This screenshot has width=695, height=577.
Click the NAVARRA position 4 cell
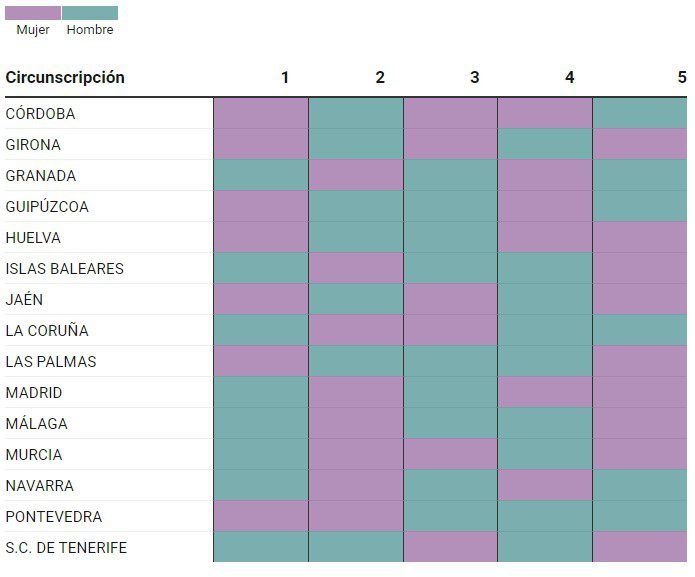(544, 486)
